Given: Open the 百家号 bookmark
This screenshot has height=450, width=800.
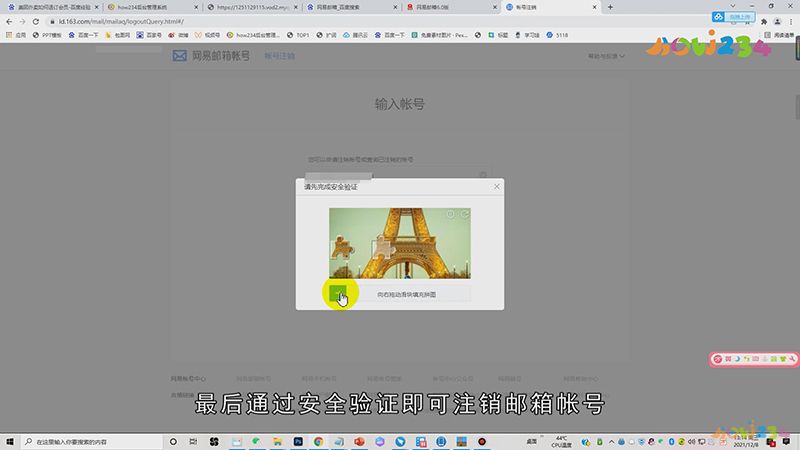Looking at the screenshot, I should click(148, 35).
